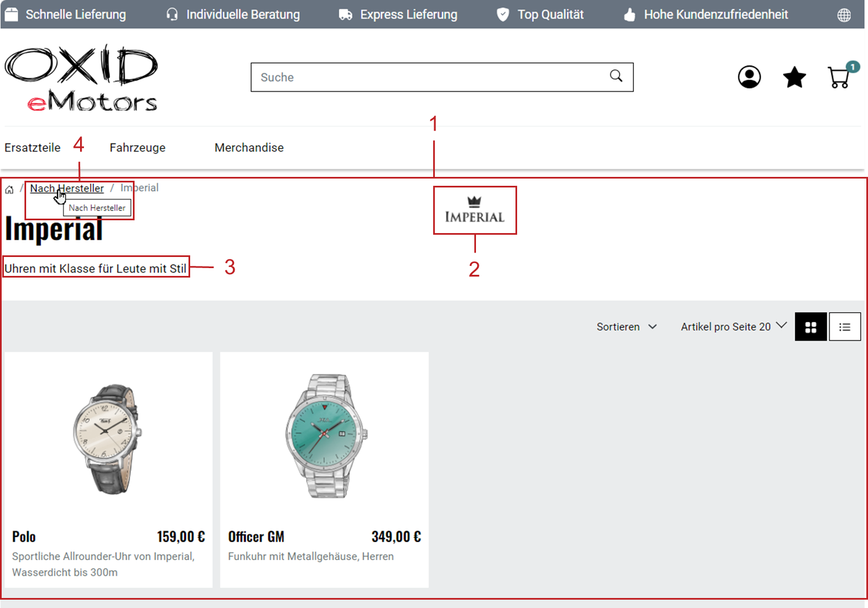This screenshot has height=608, width=868.
Task: Open the Ersatzteile menu
Action: [x=32, y=147]
